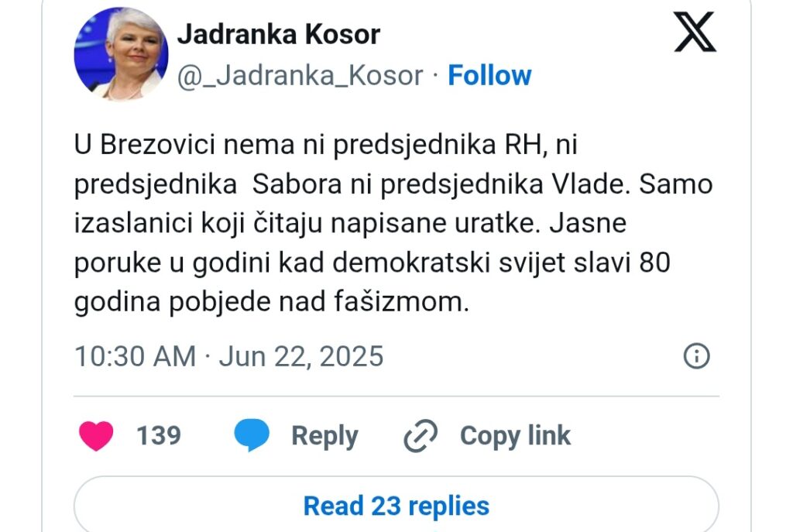
Task: Click the tweet line starting "predsjednika Sabora"
Action: pos(393,184)
